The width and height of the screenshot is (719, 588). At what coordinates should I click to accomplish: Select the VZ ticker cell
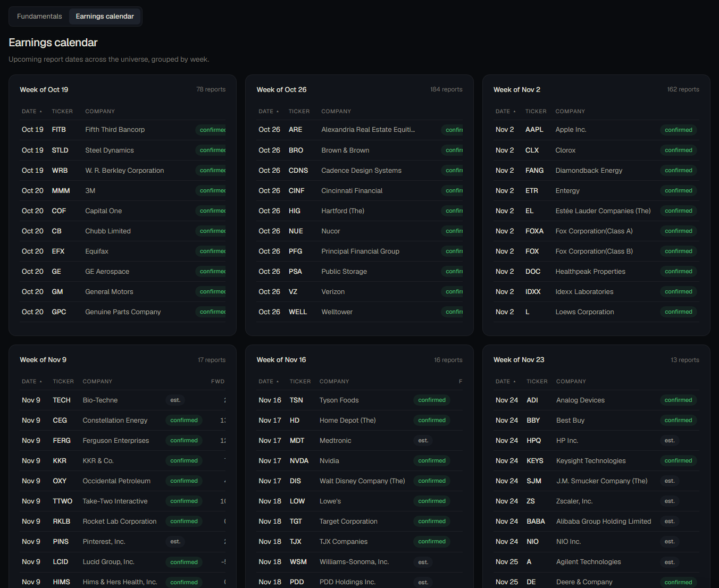pos(293,292)
